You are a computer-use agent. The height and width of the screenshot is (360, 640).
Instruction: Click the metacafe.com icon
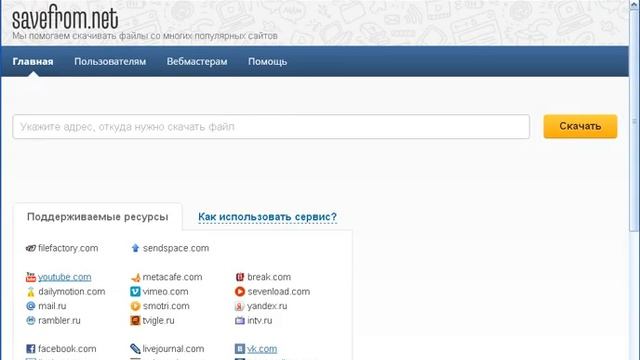tap(136, 278)
